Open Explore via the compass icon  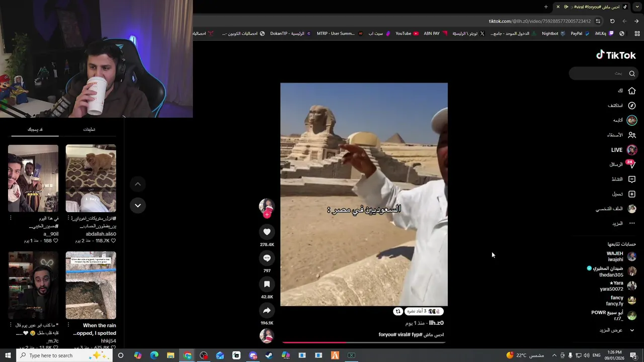[632, 106]
